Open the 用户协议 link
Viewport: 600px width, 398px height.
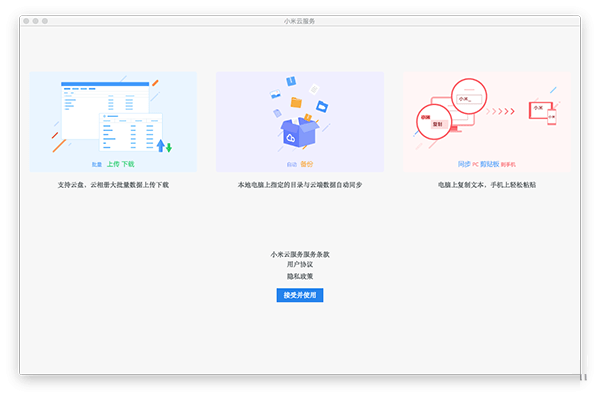point(300,264)
